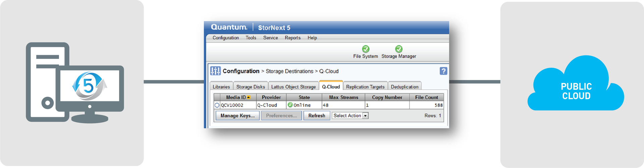
Task: Click the File Count value 588
Action: click(x=427, y=105)
